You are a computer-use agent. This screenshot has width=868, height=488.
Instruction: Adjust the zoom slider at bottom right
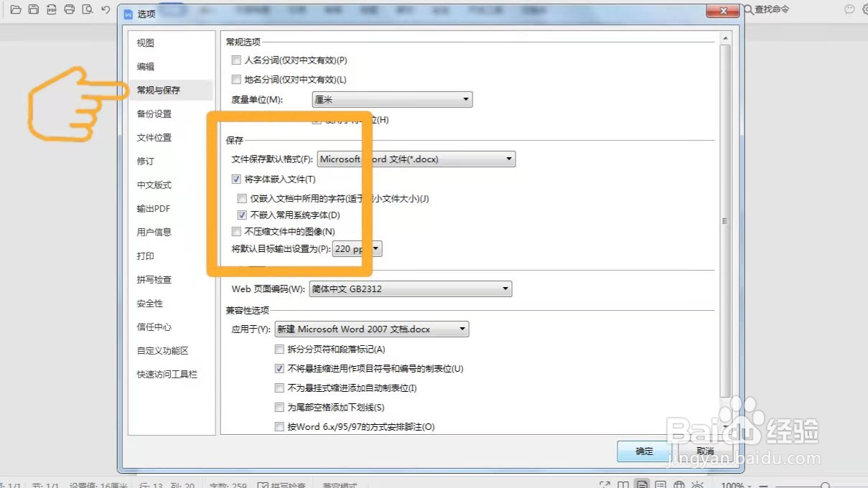click(x=826, y=484)
